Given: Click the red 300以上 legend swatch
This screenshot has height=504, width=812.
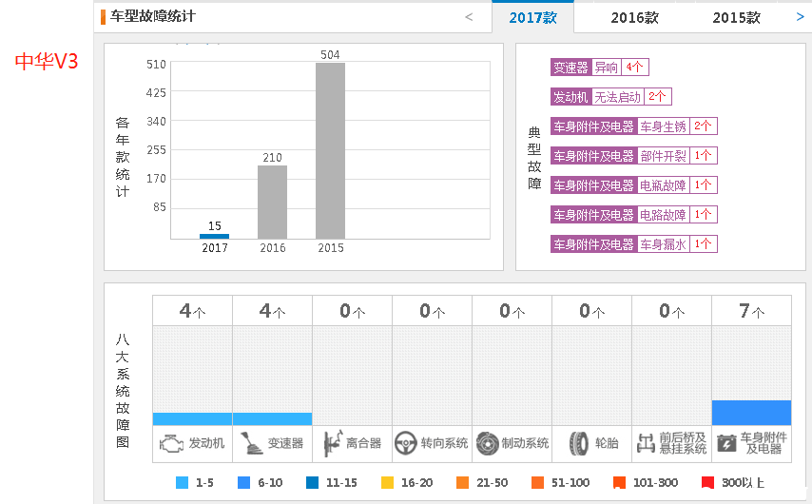Looking at the screenshot, I should [707, 483].
